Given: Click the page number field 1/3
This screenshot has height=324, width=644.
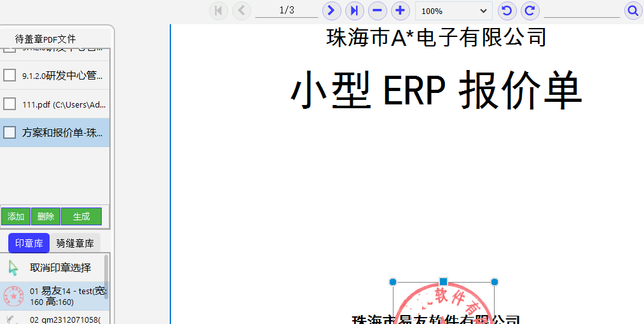Looking at the screenshot, I should coord(287,10).
